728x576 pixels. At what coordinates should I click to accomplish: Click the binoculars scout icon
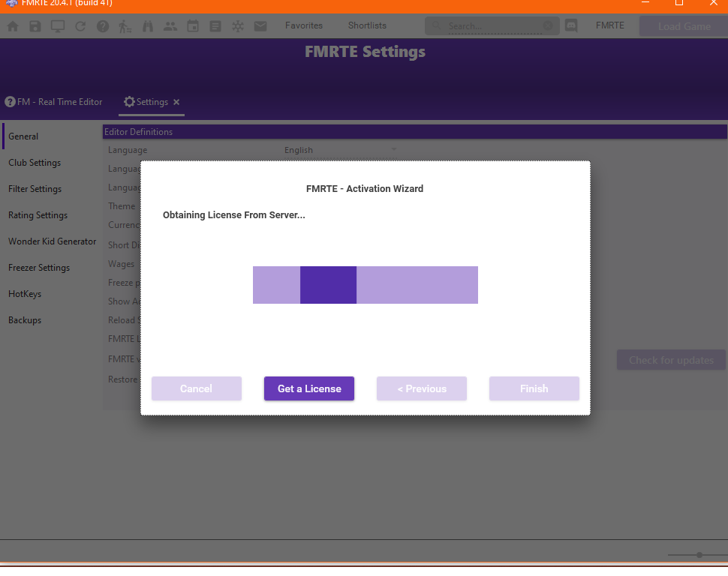tap(148, 26)
